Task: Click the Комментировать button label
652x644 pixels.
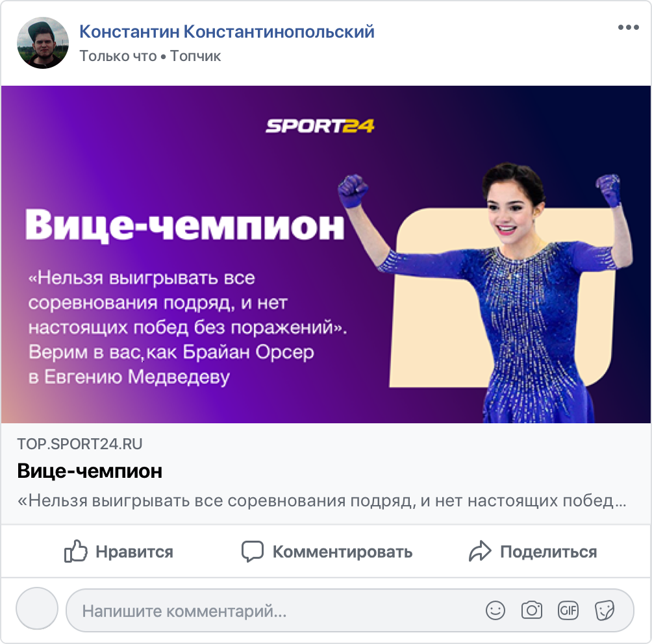Action: click(343, 552)
